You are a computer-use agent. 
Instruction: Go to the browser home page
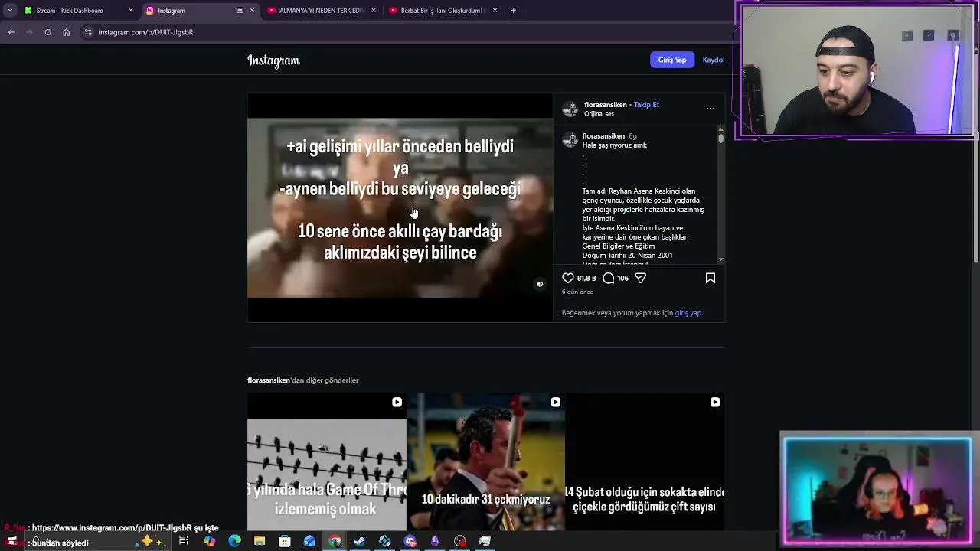point(67,32)
